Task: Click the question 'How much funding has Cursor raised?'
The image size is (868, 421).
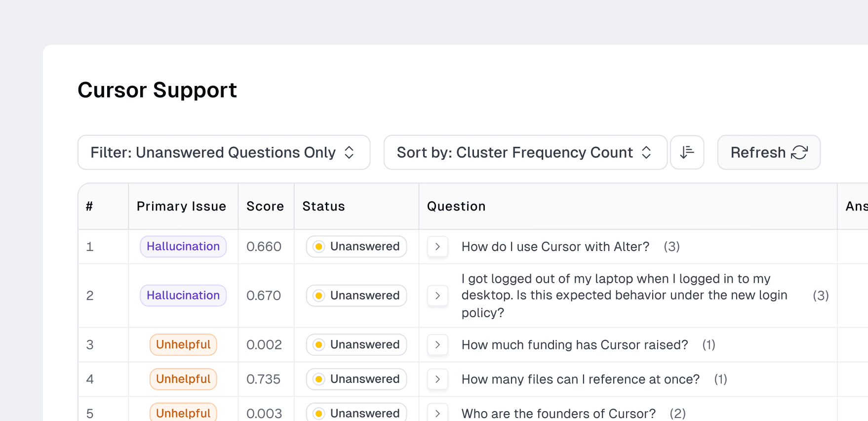Action: coord(575,345)
